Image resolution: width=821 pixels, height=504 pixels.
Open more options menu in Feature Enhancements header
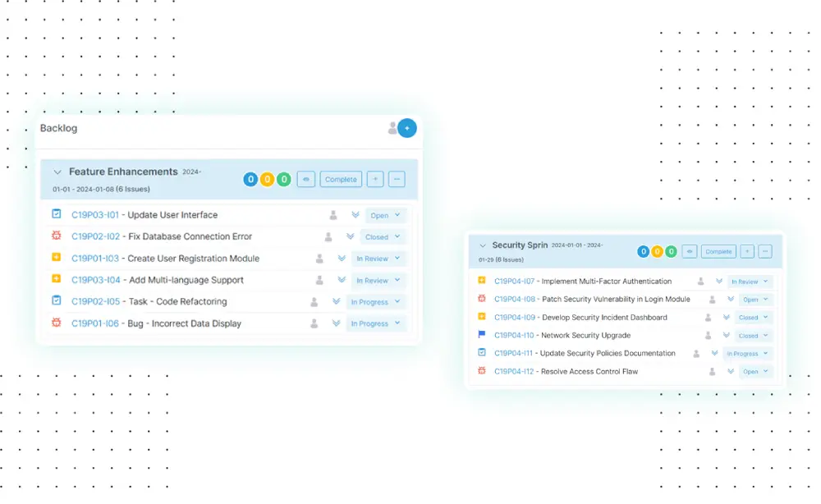397,179
